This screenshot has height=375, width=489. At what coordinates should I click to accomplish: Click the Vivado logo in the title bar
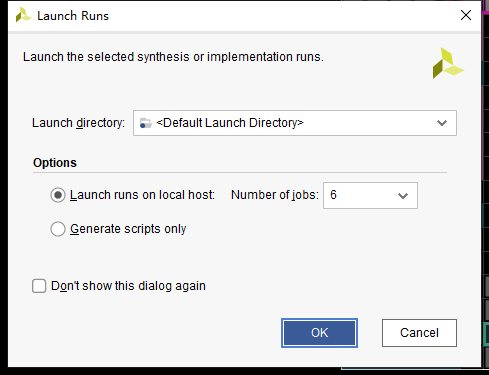[x=23, y=15]
